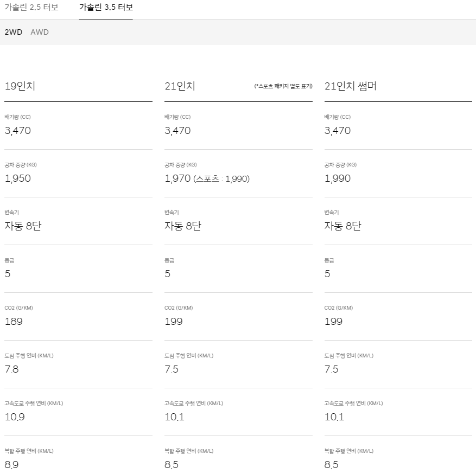Click 등급 value 5 under 21인치
The width and height of the screenshot is (476, 474).
click(168, 274)
